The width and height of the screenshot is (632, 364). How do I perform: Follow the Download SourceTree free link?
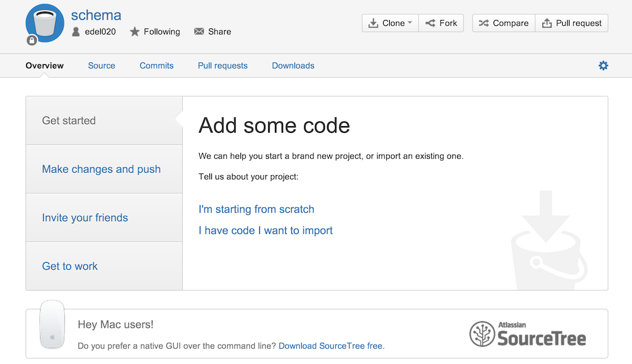click(330, 346)
